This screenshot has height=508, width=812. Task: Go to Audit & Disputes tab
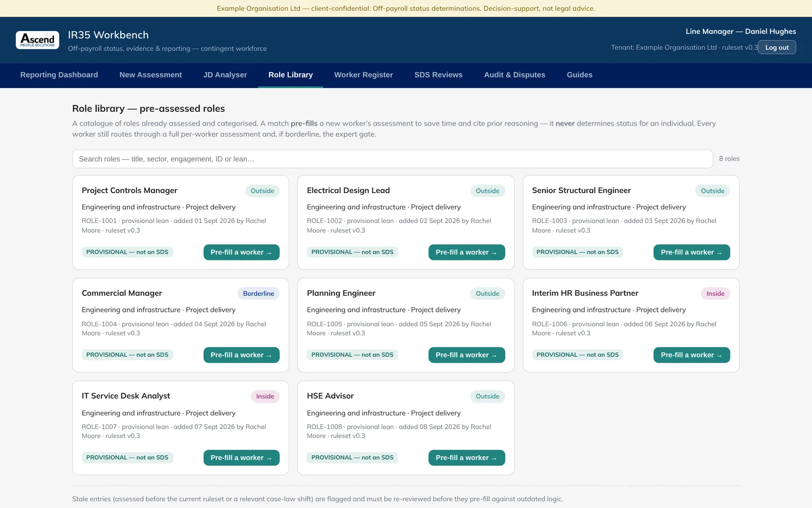515,75
